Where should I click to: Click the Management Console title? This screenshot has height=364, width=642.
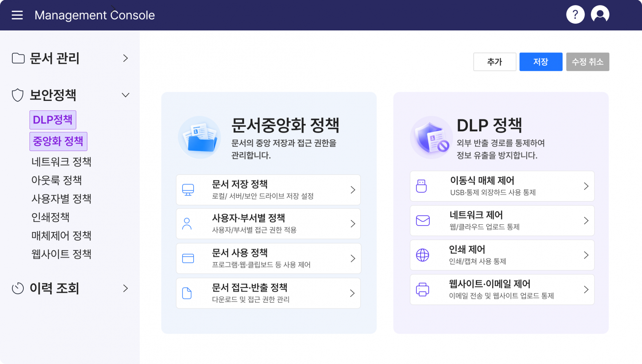[95, 15]
